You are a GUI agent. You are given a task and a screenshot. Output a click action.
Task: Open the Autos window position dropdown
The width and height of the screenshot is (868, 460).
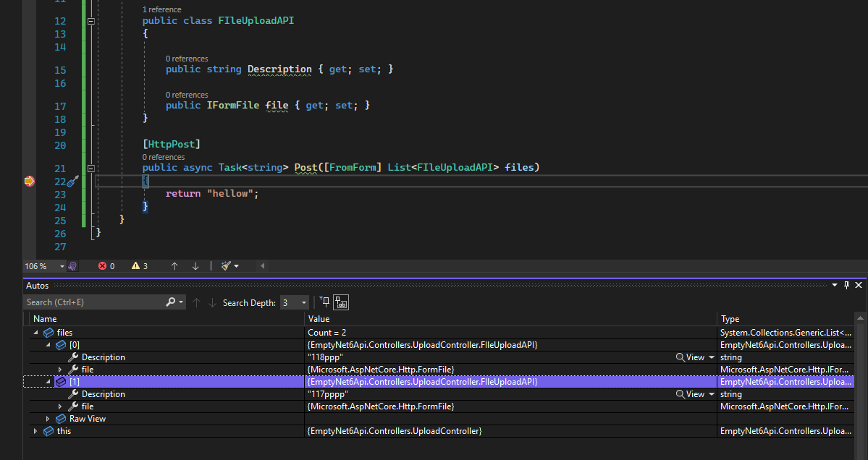coord(834,285)
